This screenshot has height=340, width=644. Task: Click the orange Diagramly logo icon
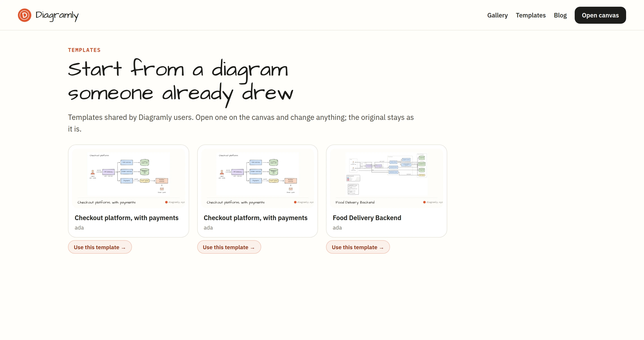25,15
